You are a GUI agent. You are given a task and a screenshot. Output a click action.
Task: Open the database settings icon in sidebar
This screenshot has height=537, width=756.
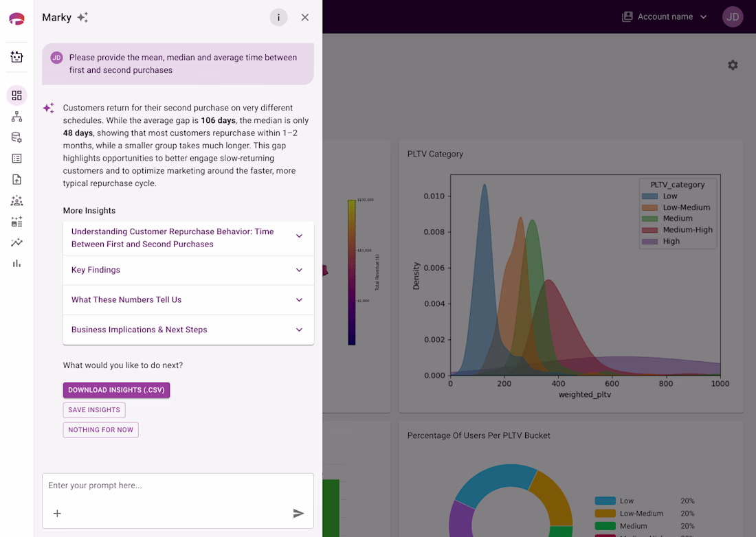coord(16,138)
